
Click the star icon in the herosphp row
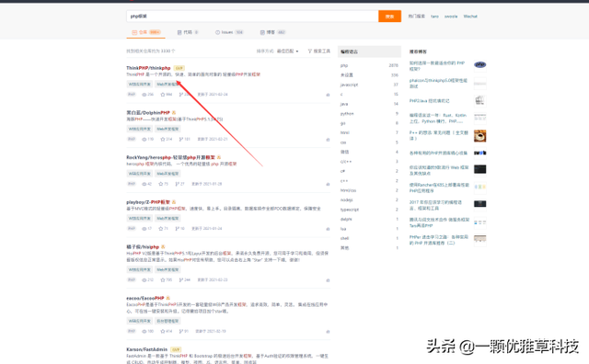161,184
